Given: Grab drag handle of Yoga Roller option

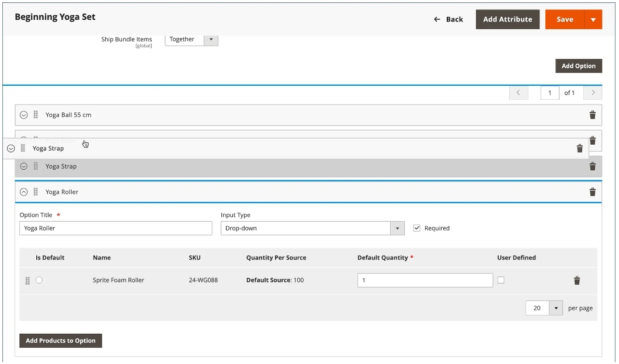Looking at the screenshot, I should pos(36,192).
